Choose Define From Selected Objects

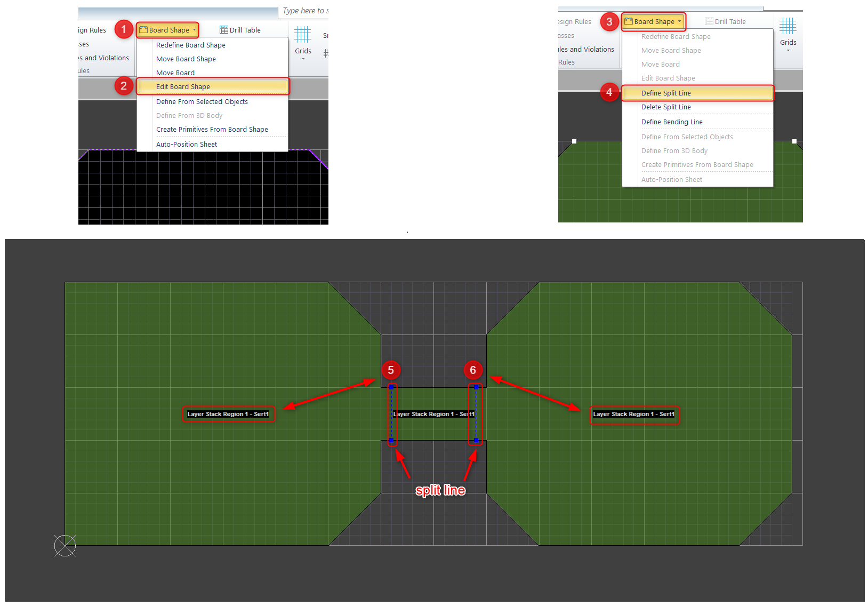pyautogui.click(x=202, y=101)
